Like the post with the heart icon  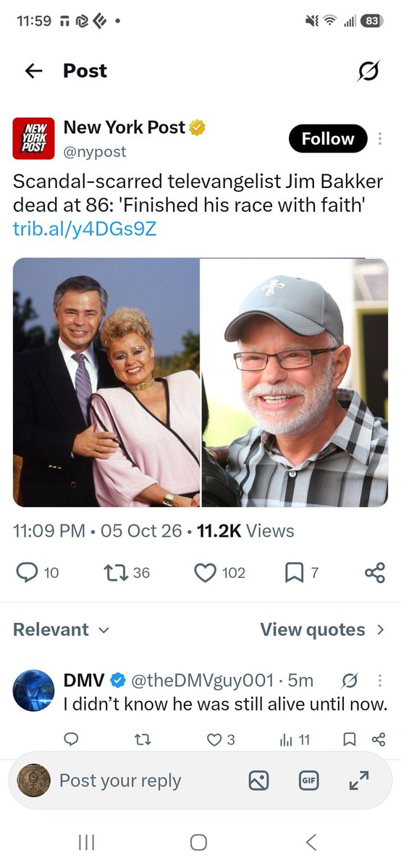[220, 573]
